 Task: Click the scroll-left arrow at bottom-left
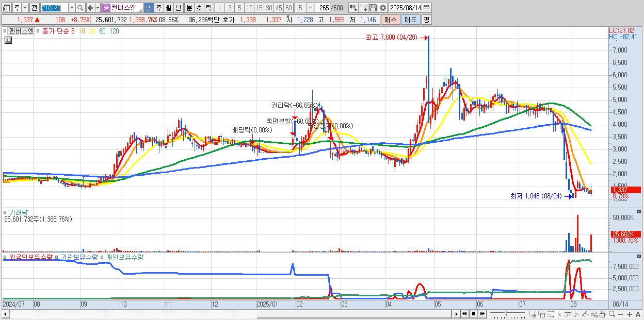point(5,314)
